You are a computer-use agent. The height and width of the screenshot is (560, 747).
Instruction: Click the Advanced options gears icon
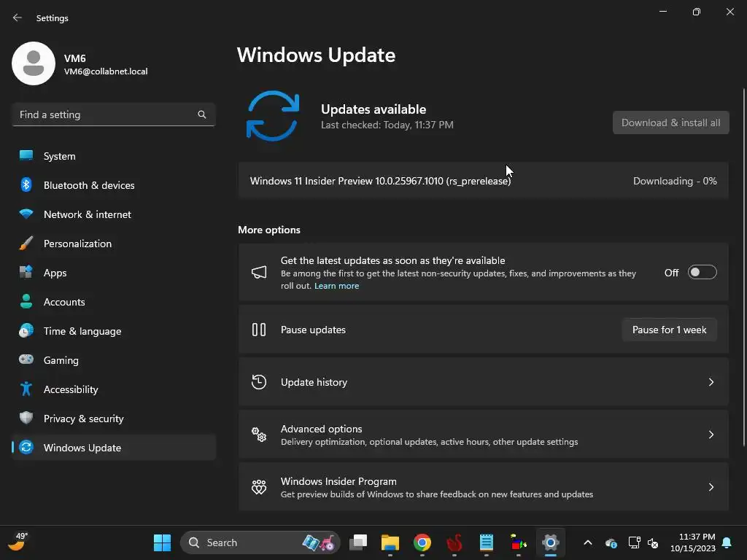pos(259,435)
